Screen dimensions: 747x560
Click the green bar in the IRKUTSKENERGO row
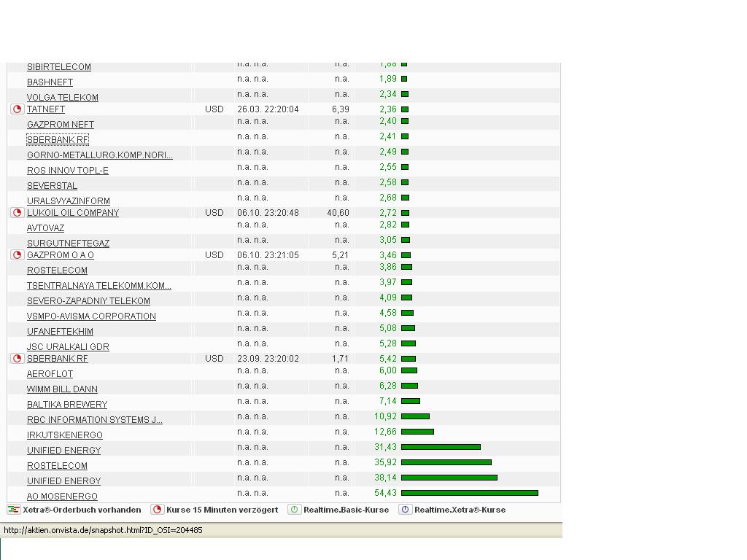pyautogui.click(x=417, y=432)
